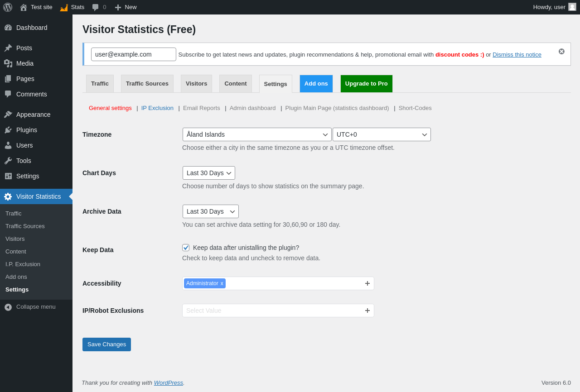
Task: Click the comments bubble icon in admin bar
Action: pyautogui.click(x=95, y=7)
